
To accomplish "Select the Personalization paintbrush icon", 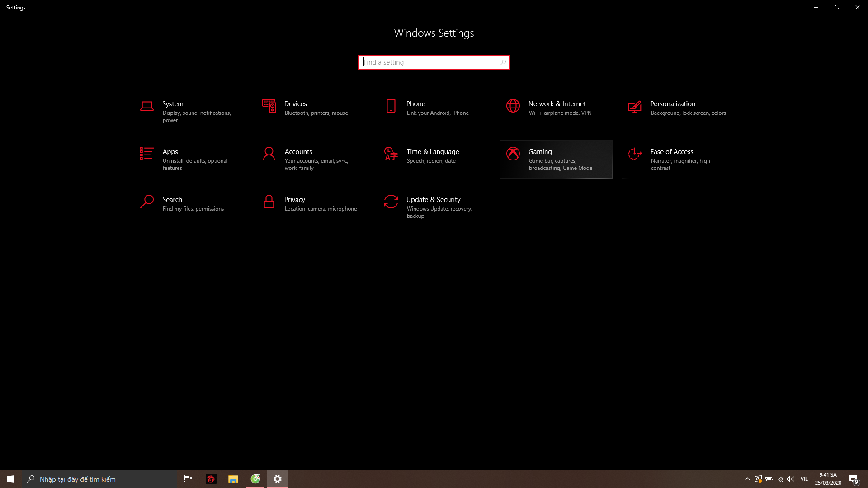I will 635,106.
